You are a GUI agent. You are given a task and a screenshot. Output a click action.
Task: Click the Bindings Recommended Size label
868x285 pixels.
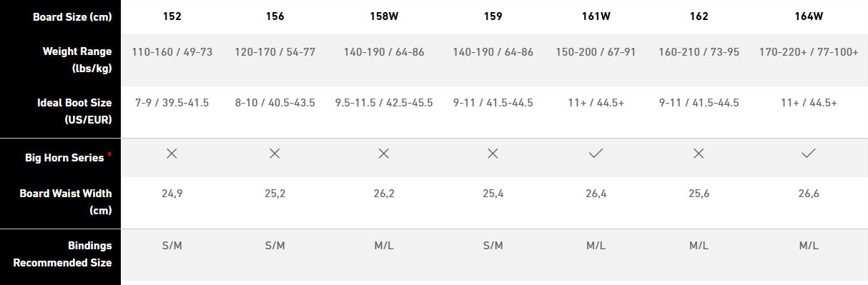point(62,254)
